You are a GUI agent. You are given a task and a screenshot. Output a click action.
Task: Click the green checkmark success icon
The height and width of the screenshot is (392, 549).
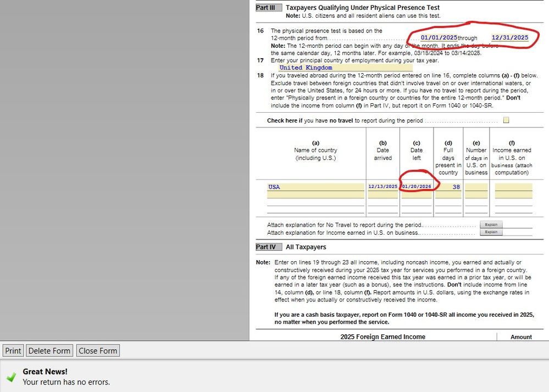12,377
